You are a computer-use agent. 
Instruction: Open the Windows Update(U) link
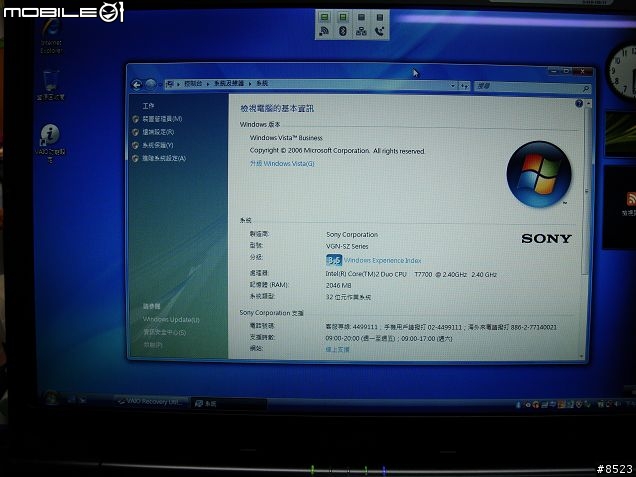(x=171, y=320)
